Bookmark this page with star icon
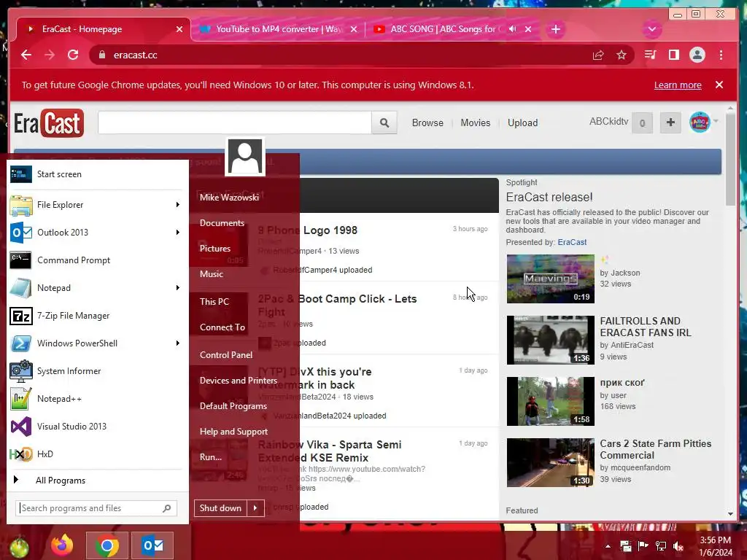 (622, 55)
